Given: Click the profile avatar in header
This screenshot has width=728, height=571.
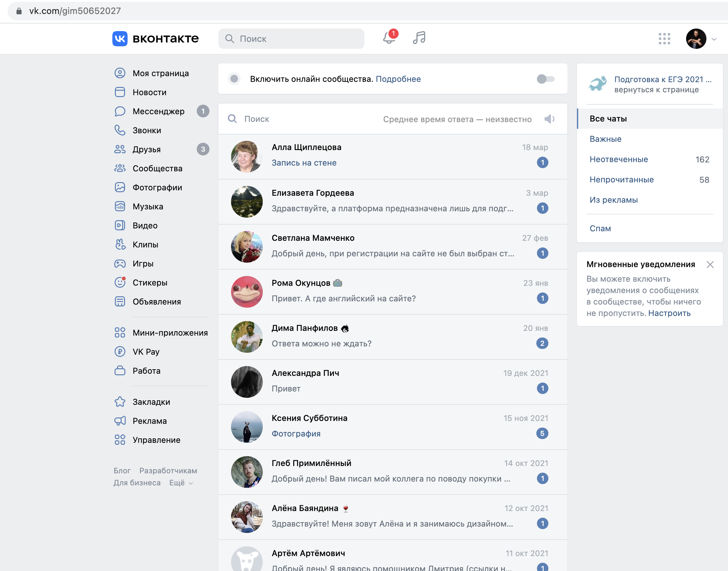Looking at the screenshot, I should tap(696, 39).
